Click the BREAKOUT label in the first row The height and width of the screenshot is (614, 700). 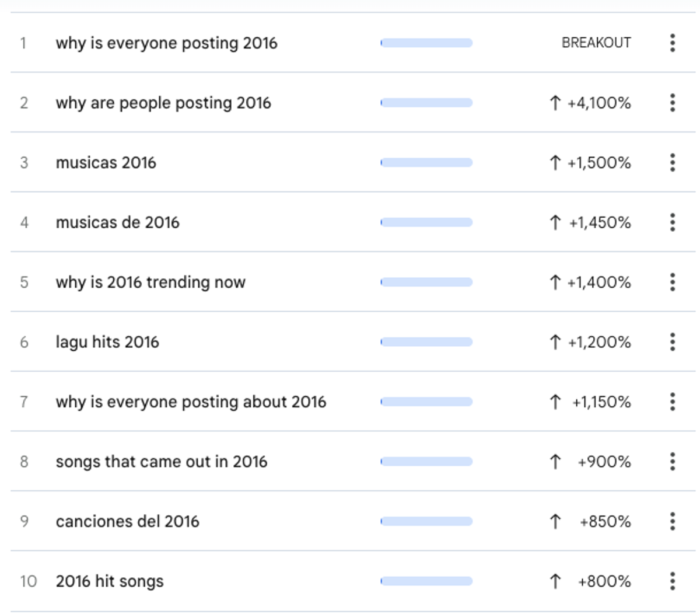point(596,43)
